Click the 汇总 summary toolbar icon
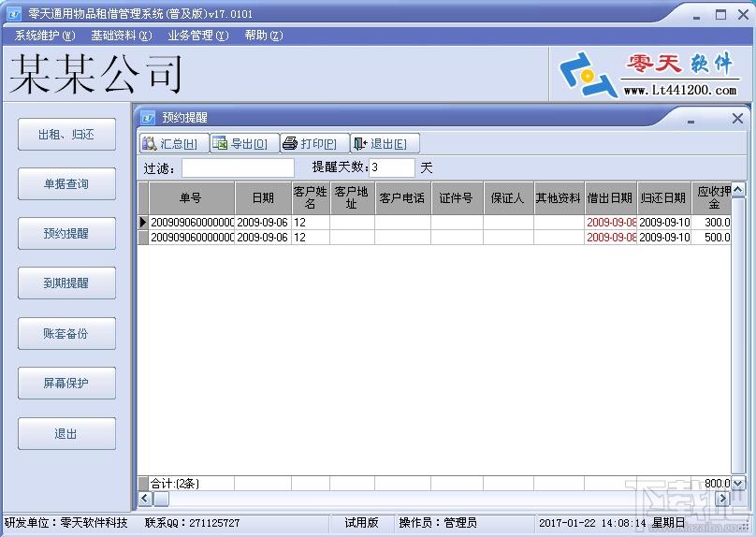 coord(150,143)
